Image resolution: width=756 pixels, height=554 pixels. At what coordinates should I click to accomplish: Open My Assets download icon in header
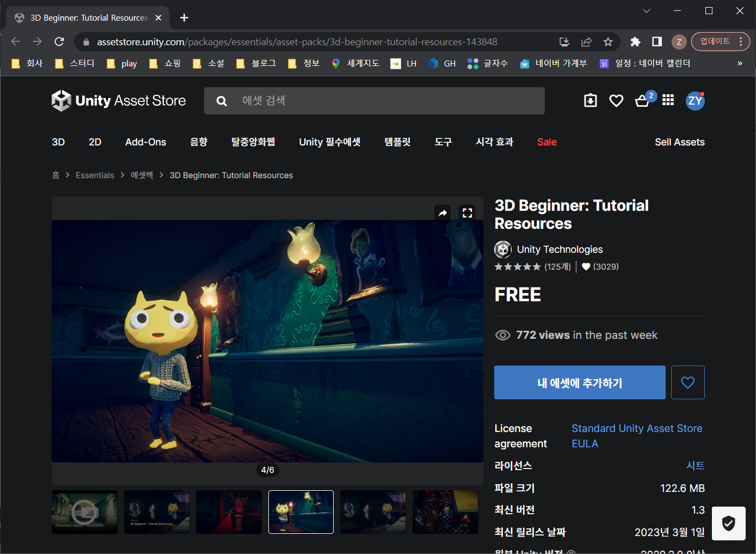[591, 101]
